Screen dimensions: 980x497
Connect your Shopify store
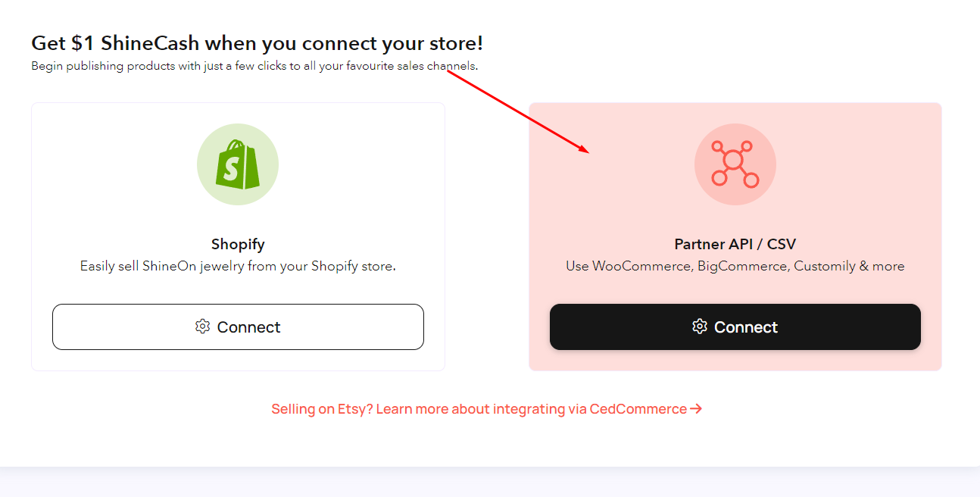coord(238,327)
